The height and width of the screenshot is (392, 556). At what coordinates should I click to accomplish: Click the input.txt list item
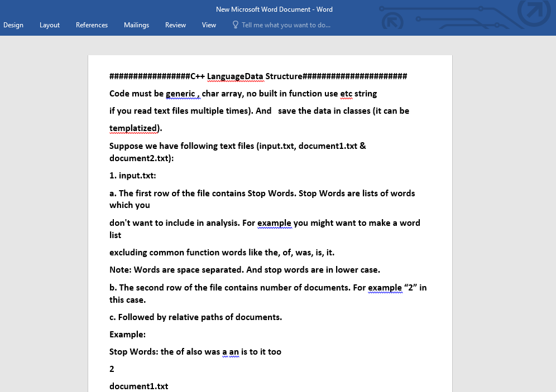(x=132, y=175)
